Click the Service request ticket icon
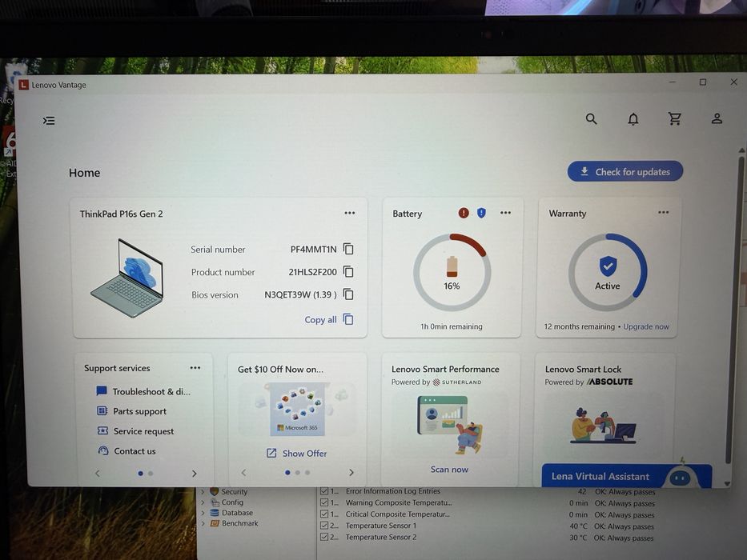 click(x=102, y=430)
